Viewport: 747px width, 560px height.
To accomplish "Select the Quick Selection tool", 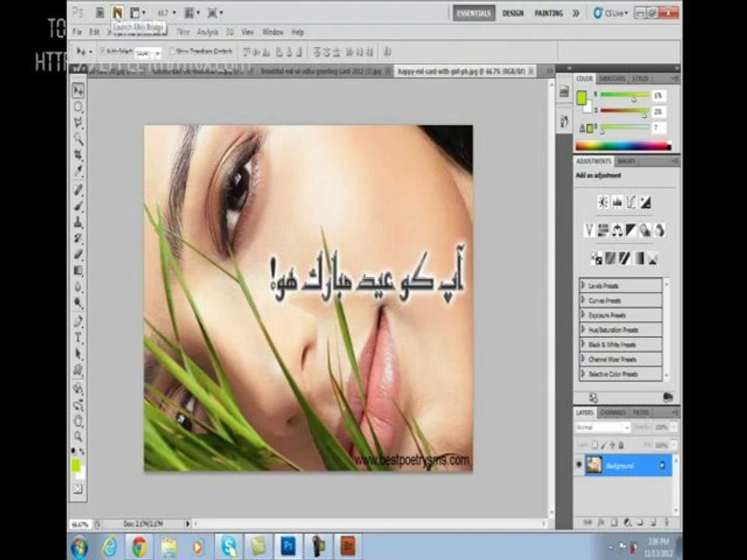I will pos(78,138).
